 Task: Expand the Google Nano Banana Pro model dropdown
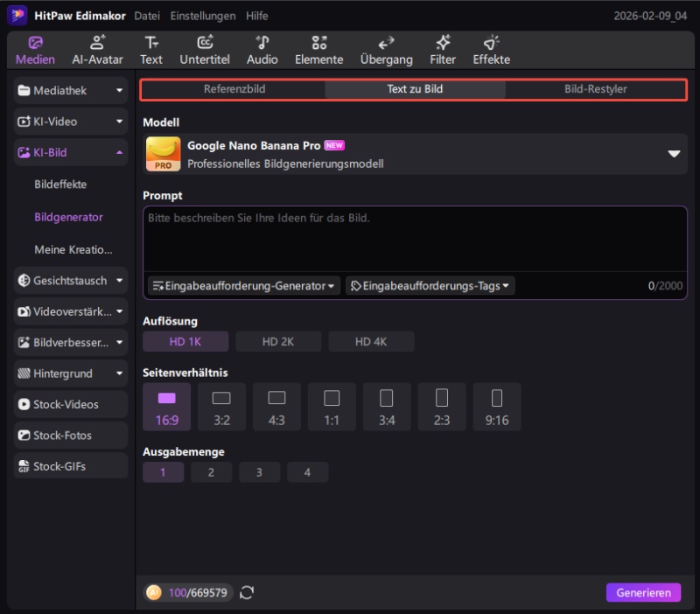click(674, 154)
